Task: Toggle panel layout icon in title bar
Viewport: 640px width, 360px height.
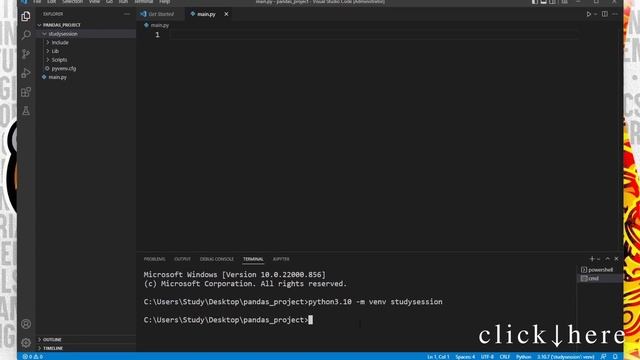Action: (544, 2)
